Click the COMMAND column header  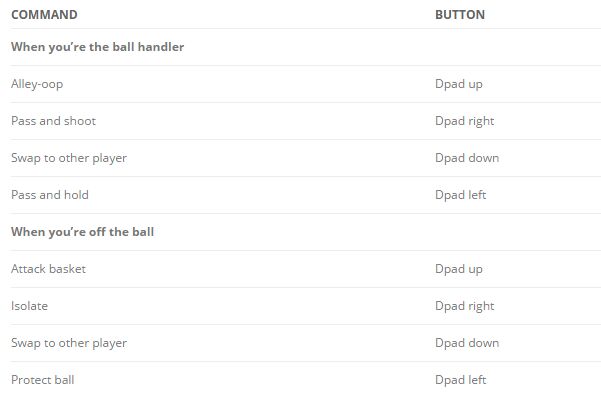point(44,15)
